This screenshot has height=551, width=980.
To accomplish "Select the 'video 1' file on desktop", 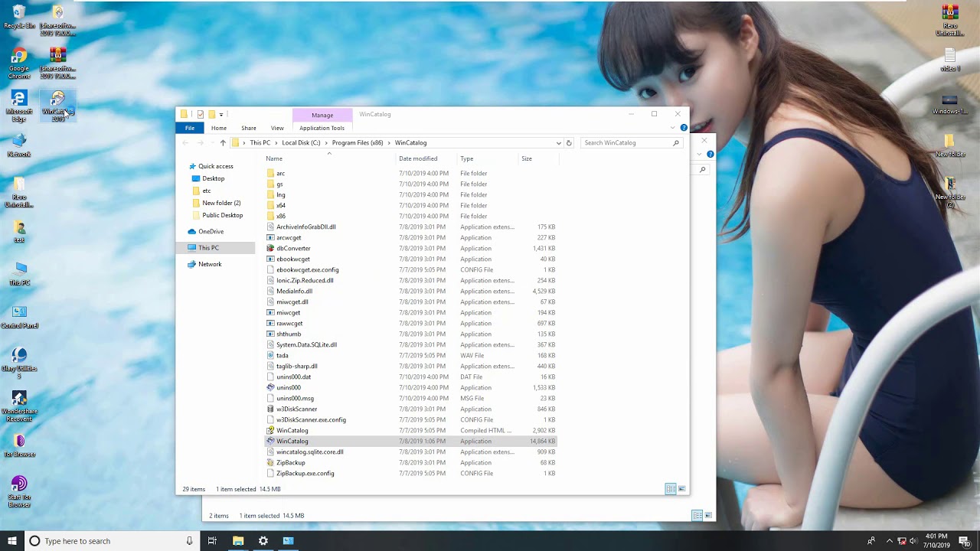I will tap(950, 60).
